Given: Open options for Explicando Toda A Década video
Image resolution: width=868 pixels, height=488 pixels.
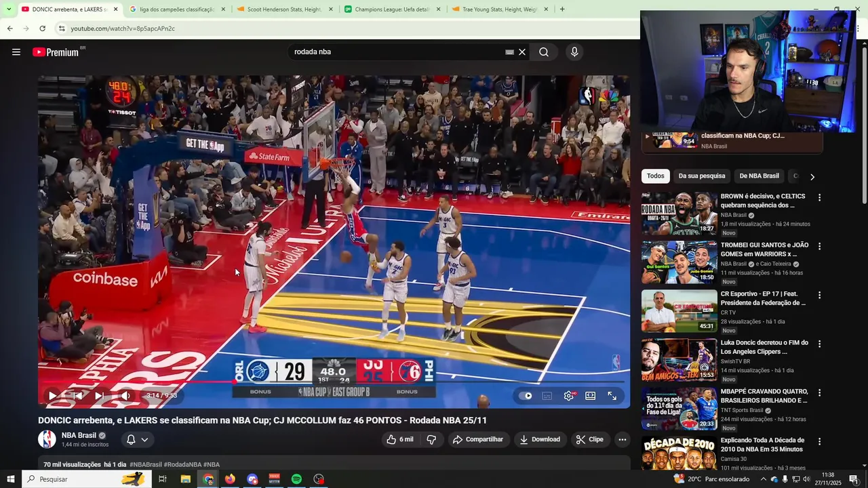Looking at the screenshot, I should [x=819, y=442].
